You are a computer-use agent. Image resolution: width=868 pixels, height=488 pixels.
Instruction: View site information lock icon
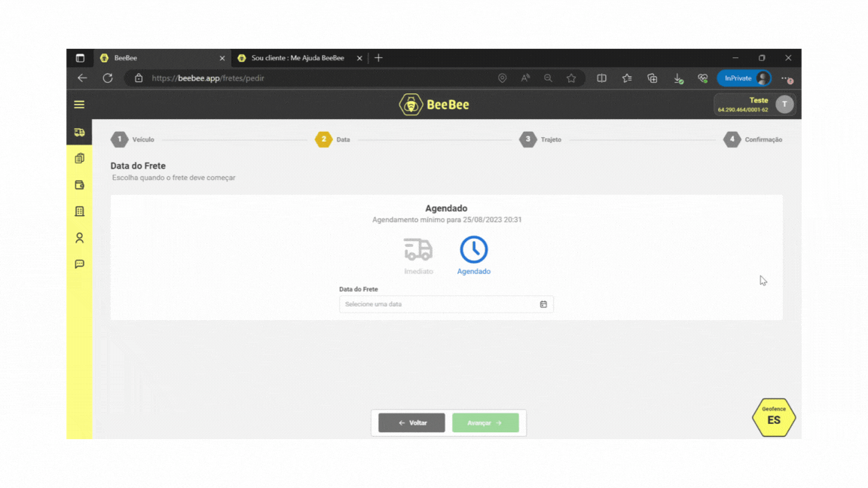pyautogui.click(x=139, y=78)
